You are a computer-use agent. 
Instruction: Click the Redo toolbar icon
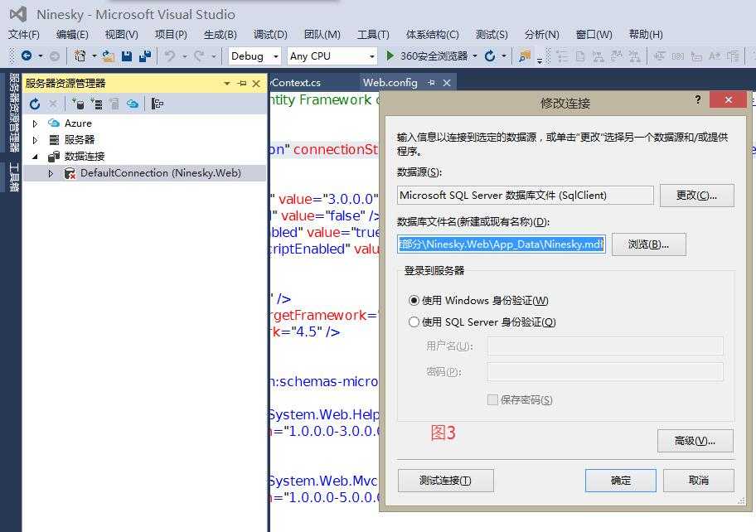click(x=199, y=56)
